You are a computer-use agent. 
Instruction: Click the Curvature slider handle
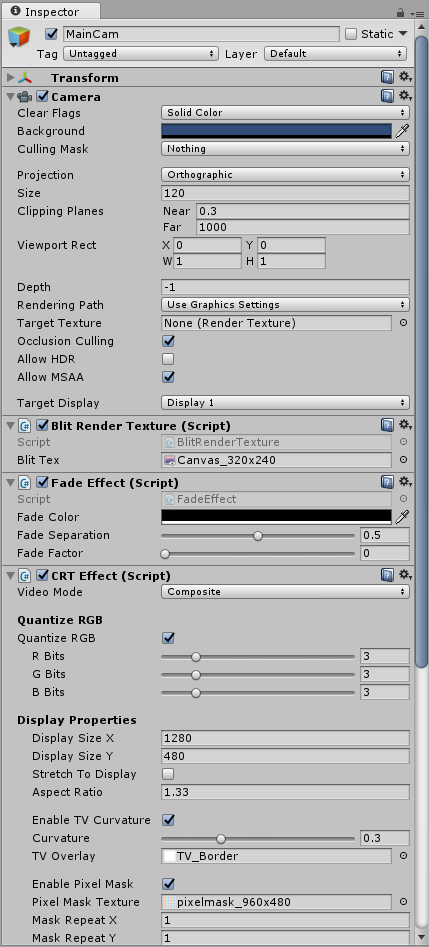[x=221, y=838]
